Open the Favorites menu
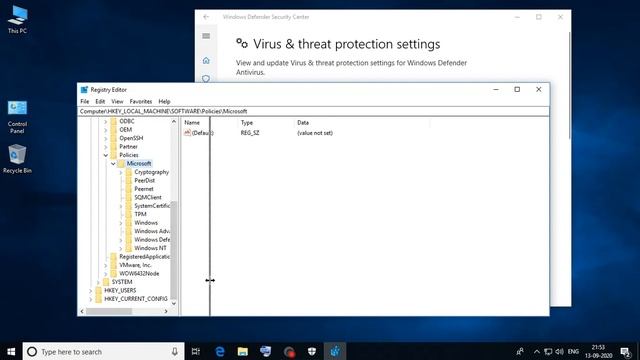The image size is (640, 360). click(x=141, y=101)
